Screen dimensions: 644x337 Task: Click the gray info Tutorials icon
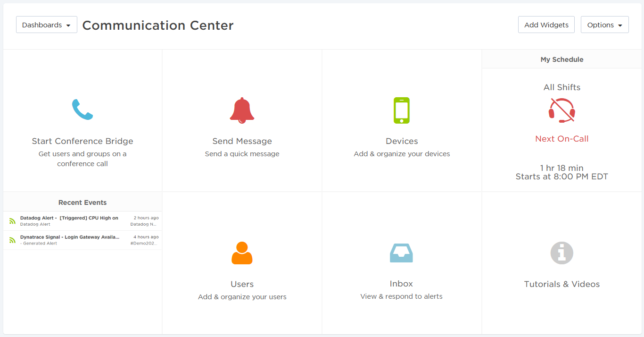(x=562, y=253)
